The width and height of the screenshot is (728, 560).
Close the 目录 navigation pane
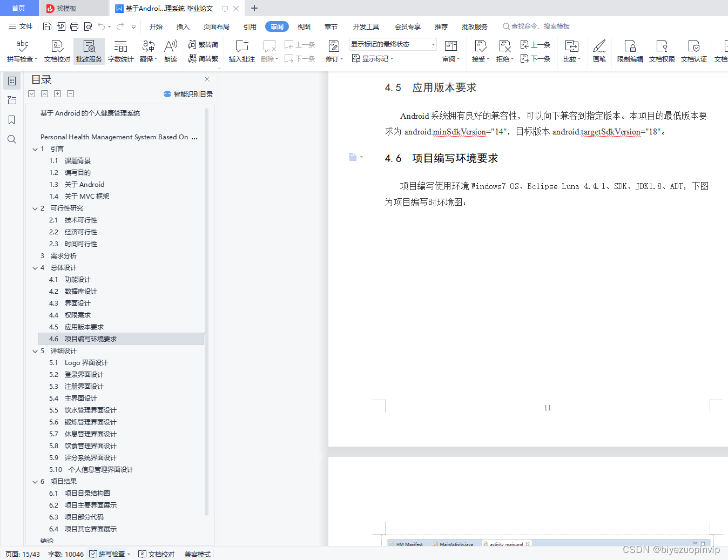click(x=207, y=79)
